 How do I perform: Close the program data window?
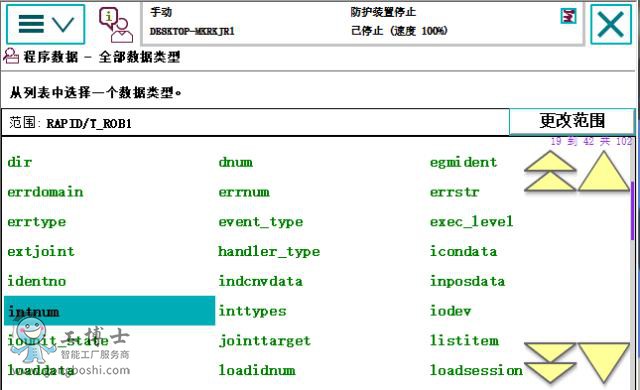611,24
